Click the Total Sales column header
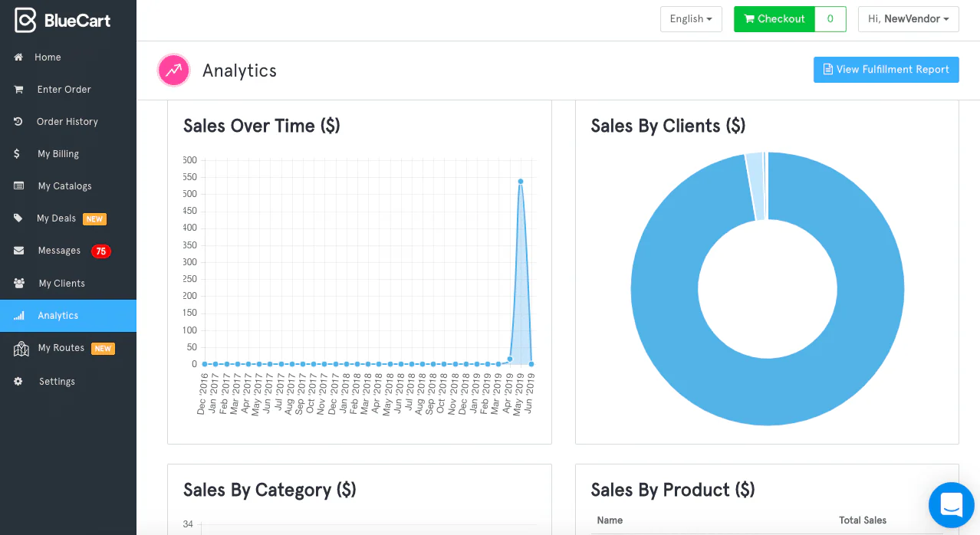Viewport: 980px width, 535px height. click(x=863, y=520)
